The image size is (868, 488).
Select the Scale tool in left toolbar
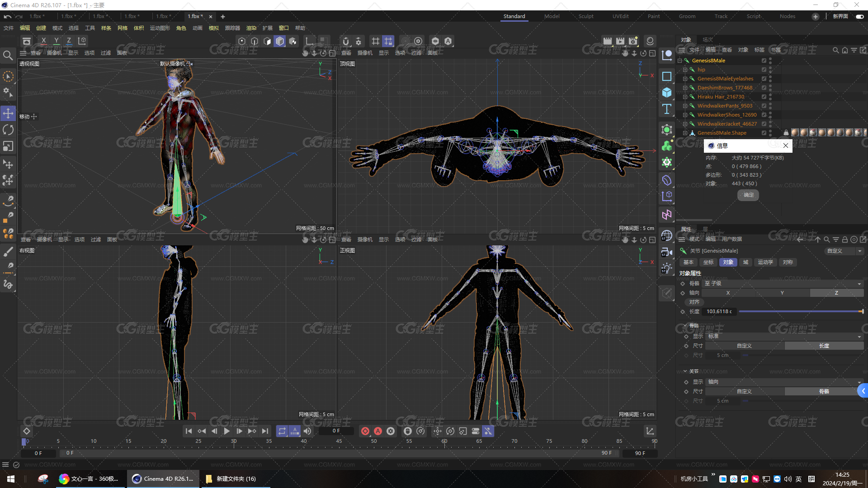coord(8,146)
